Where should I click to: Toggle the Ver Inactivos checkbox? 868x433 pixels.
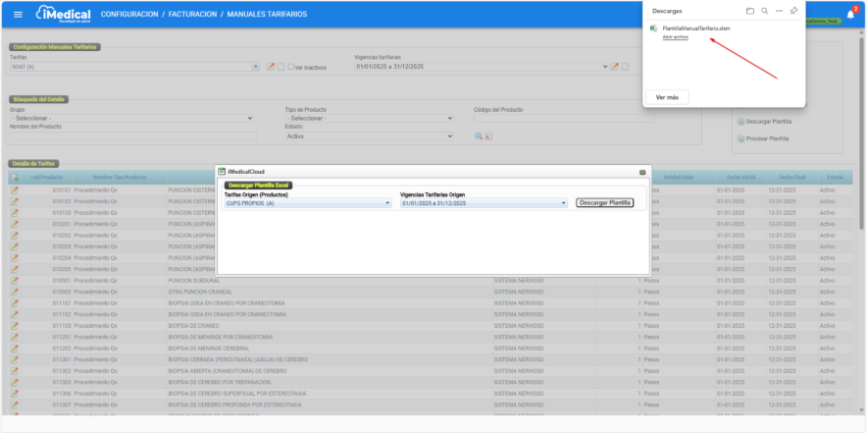pyautogui.click(x=291, y=68)
